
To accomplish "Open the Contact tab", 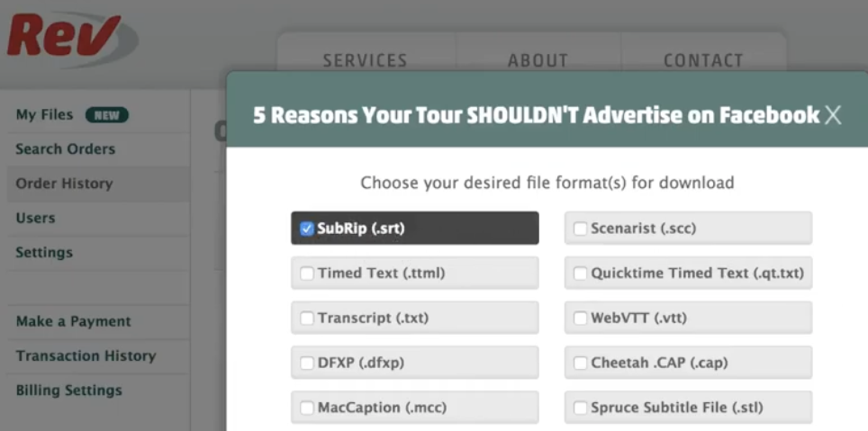I will pos(703,60).
